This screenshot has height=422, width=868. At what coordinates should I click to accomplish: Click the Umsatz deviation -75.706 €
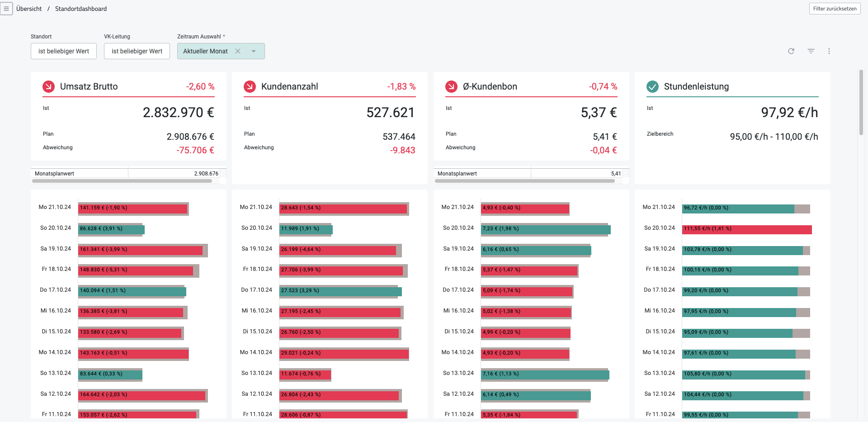tap(195, 150)
